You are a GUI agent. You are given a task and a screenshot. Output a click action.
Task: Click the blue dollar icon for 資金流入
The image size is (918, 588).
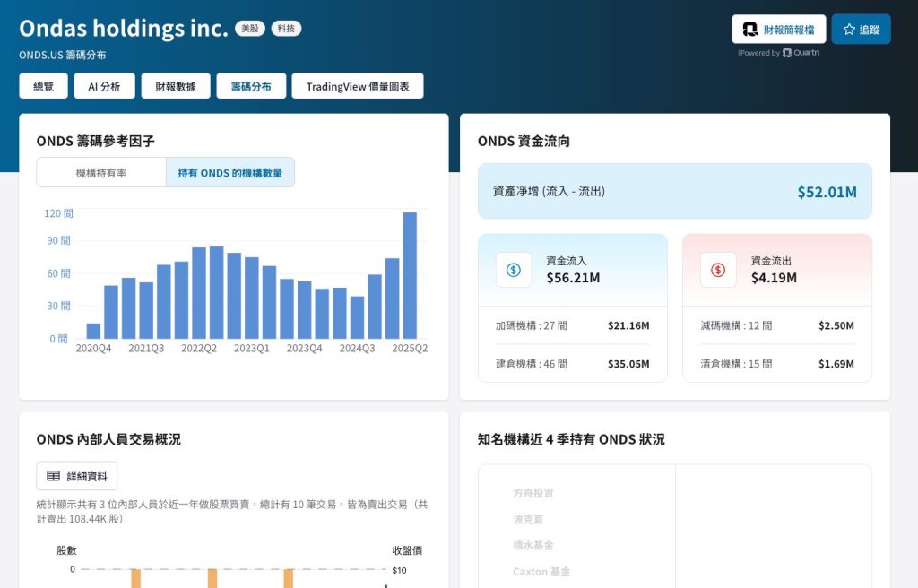pyautogui.click(x=514, y=270)
